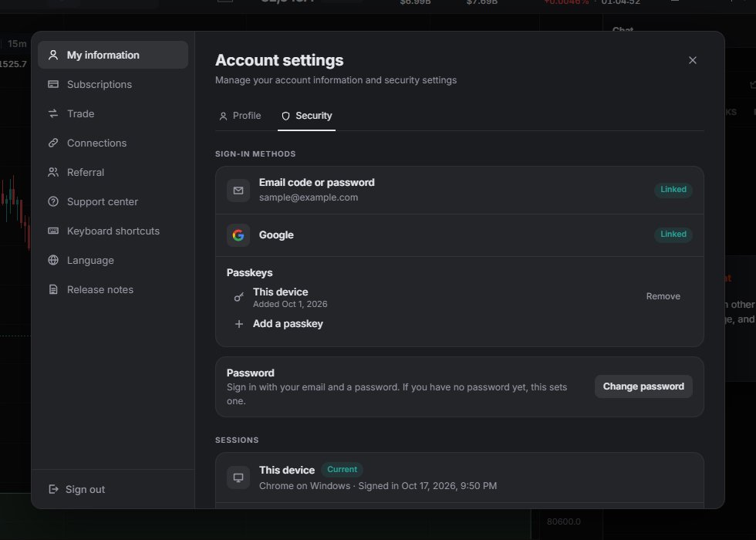Click the Current session badge
The image size is (756, 540).
(x=342, y=470)
